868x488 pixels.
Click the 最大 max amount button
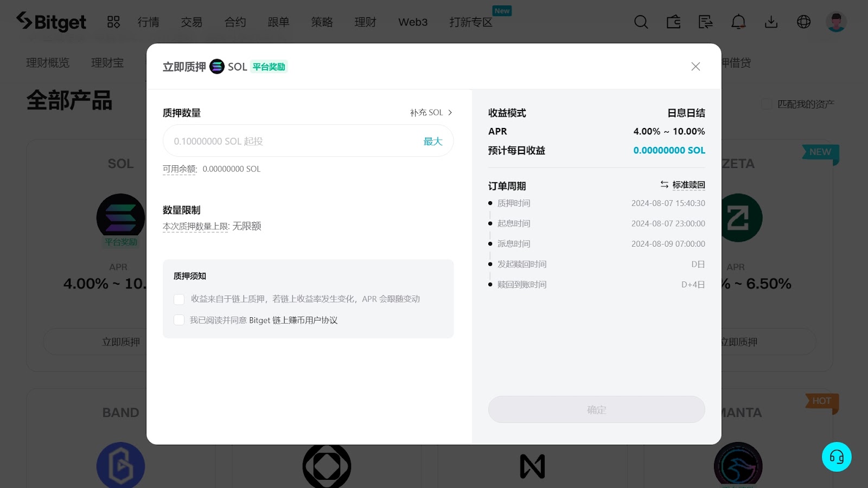point(433,141)
